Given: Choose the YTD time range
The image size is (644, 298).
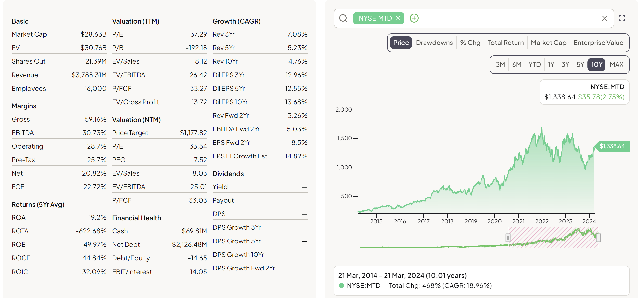Looking at the screenshot, I should coord(534,65).
